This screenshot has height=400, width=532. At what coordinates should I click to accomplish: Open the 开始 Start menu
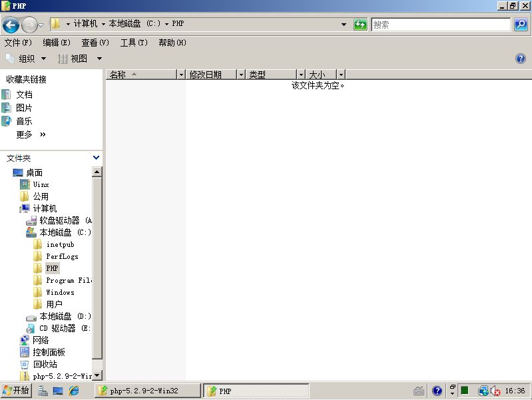pos(15,391)
